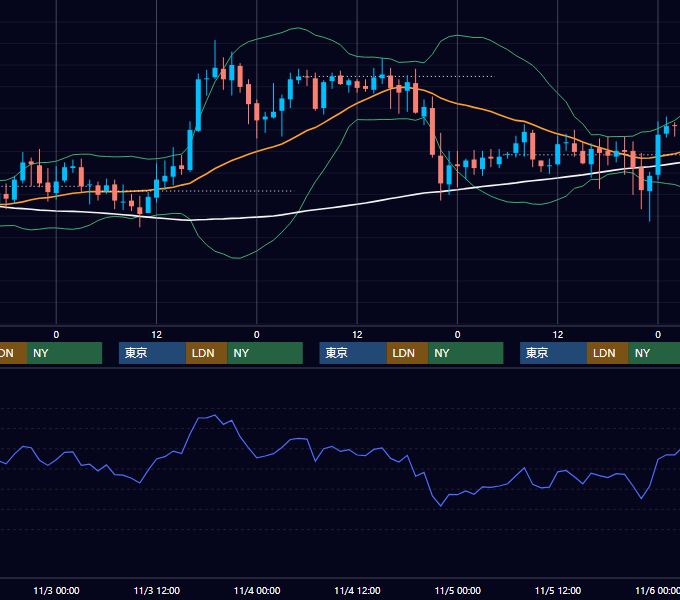Click hour label 12 above the 11/4 sessions
This screenshot has height=600, width=680.
pos(357,335)
